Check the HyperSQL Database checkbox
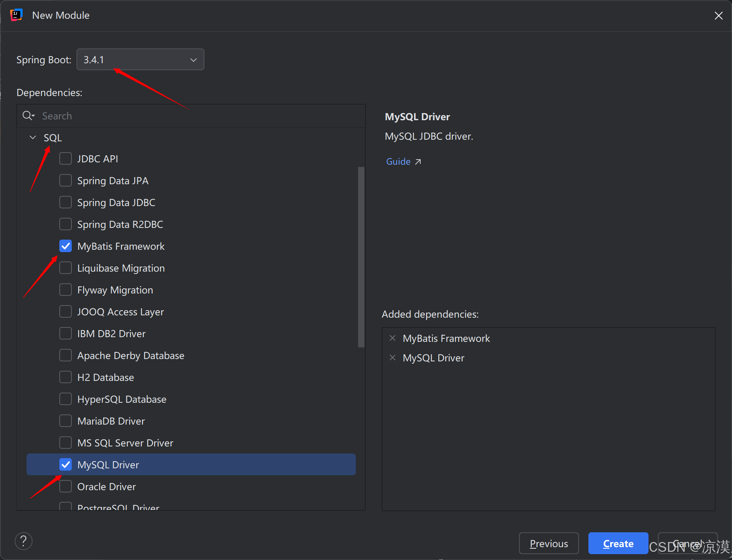 tap(66, 399)
